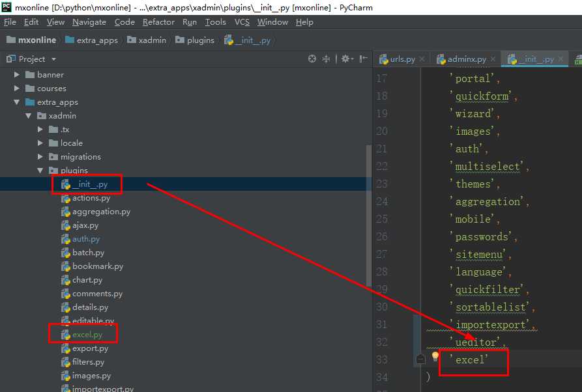Click line number 25 in the gutter

click(382, 219)
